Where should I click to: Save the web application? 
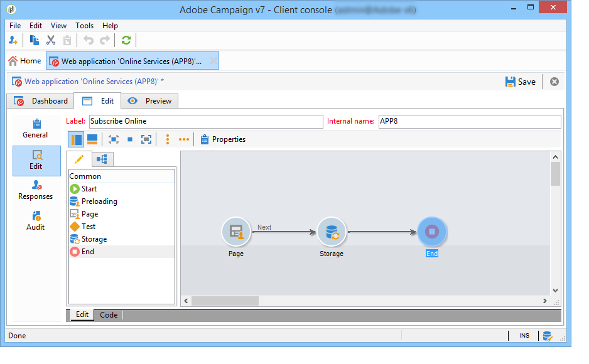pyautogui.click(x=521, y=82)
